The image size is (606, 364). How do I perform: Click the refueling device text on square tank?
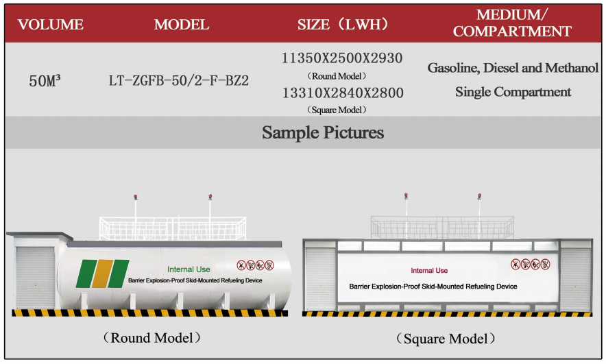tap(433, 287)
